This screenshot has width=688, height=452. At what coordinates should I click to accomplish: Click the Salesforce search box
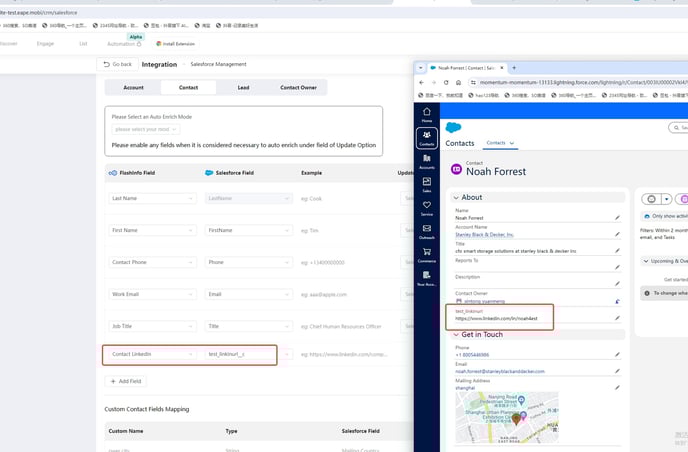pyautogui.click(x=678, y=127)
